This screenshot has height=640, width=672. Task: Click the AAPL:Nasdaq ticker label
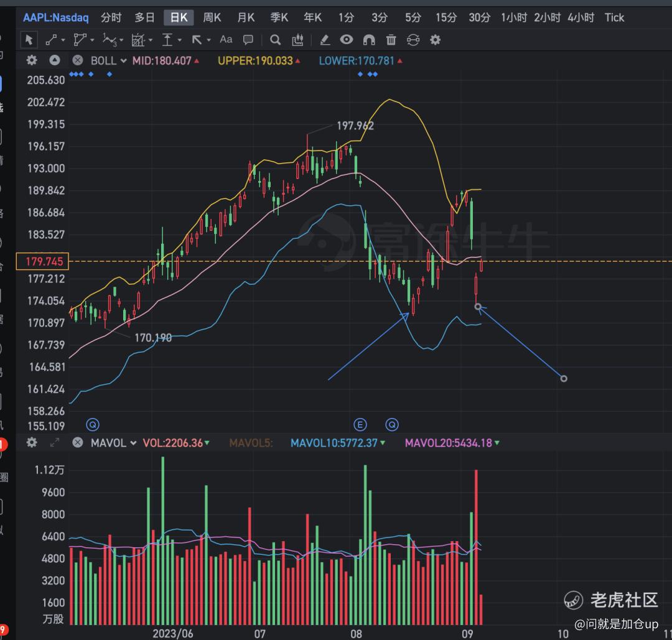56,17
